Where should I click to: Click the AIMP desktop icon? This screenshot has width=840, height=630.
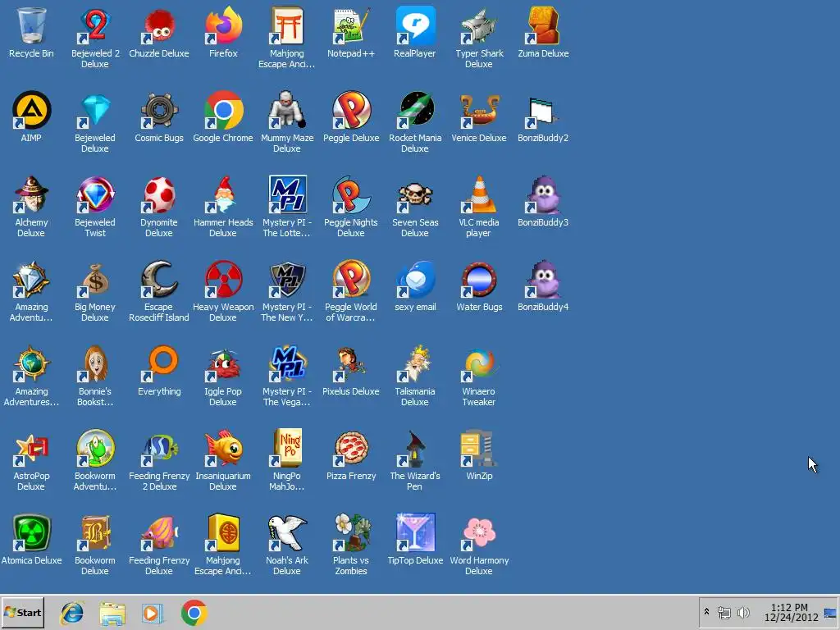[31, 111]
